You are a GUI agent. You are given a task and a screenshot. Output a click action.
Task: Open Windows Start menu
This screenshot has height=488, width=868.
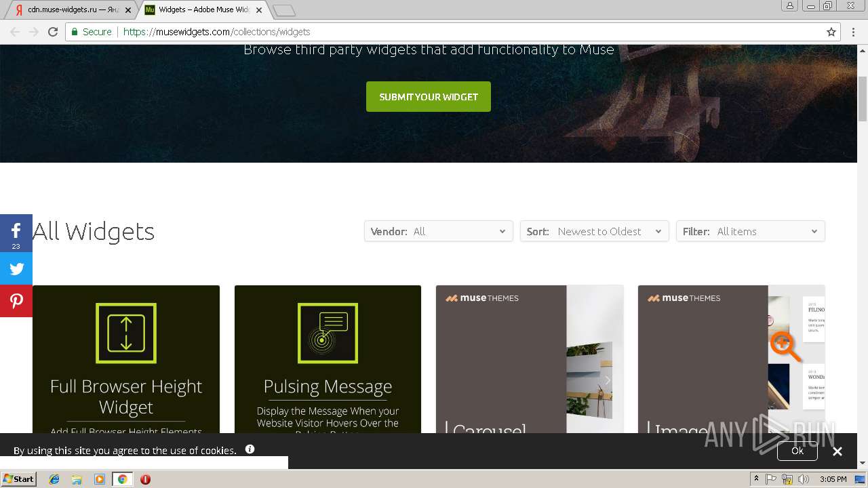[x=18, y=479]
